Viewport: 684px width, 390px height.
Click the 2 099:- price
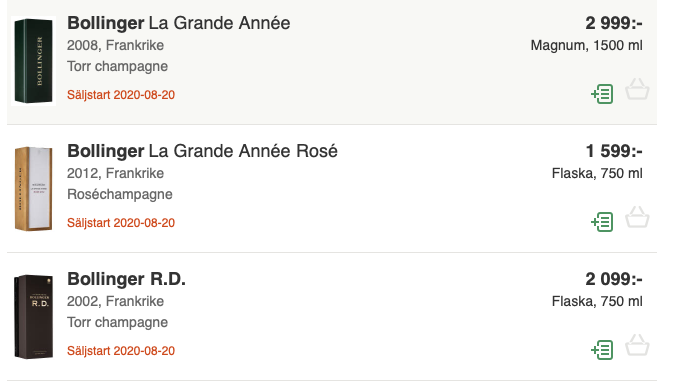tap(613, 279)
